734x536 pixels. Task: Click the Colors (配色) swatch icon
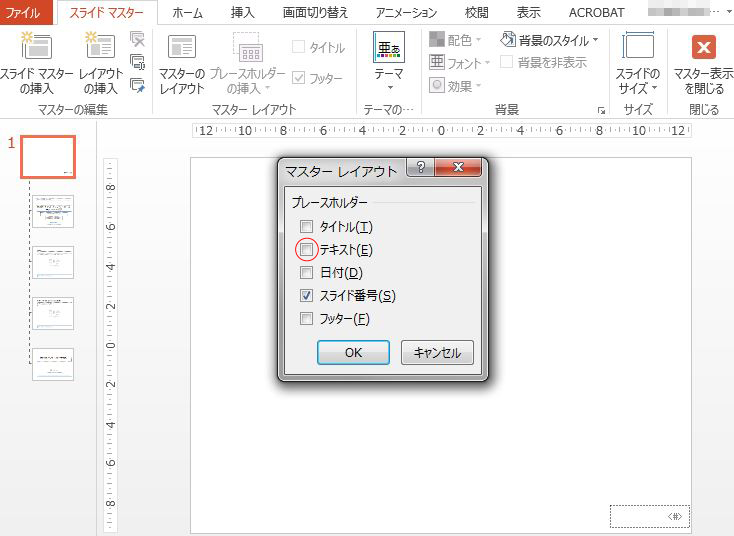pyautogui.click(x=437, y=39)
